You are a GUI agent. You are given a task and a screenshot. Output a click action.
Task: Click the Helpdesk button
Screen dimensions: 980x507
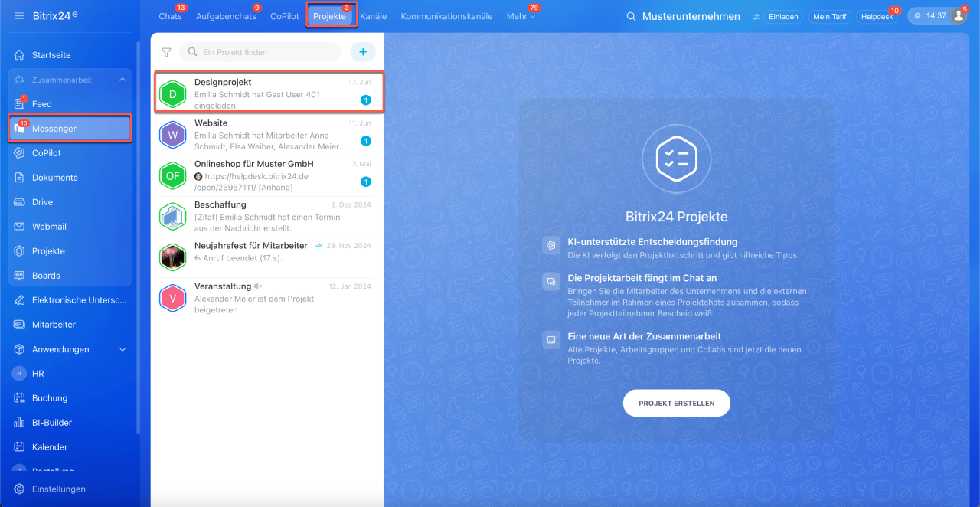877,16
